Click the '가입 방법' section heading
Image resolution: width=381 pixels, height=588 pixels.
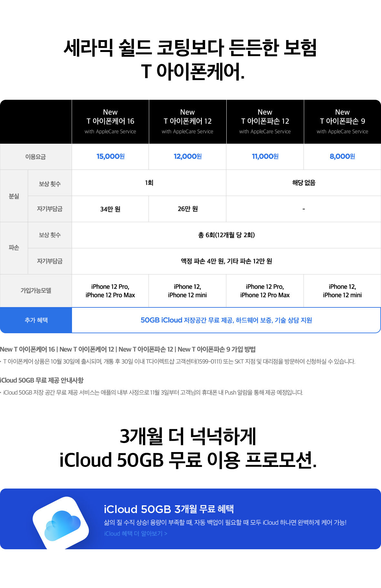[x=128, y=349]
